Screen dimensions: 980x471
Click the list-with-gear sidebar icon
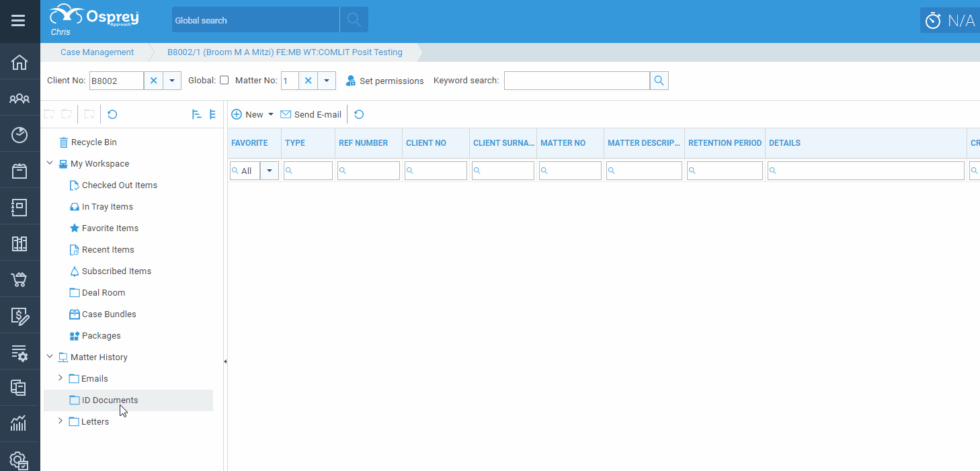[19, 353]
